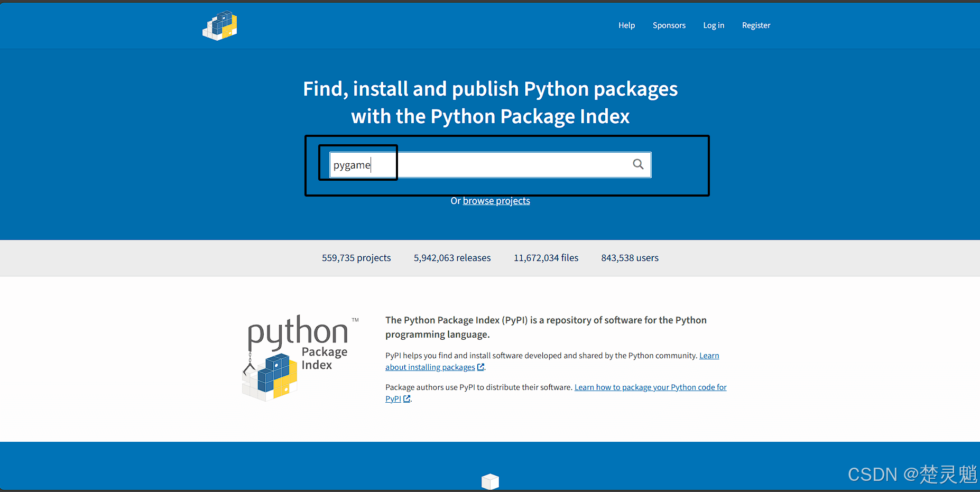Image resolution: width=980 pixels, height=492 pixels.
Task: Click the magnifying glass search icon
Action: tap(638, 164)
